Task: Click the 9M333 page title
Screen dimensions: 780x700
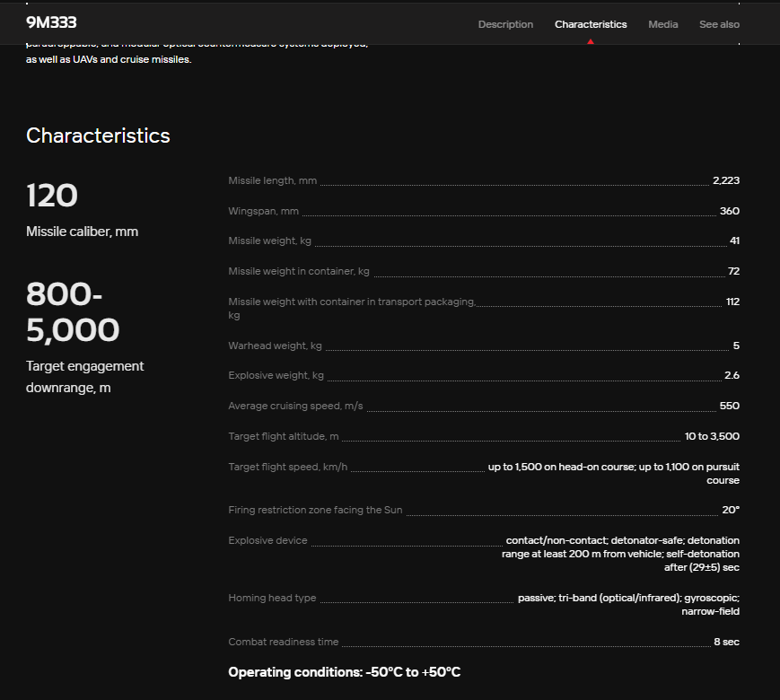Action: coord(51,22)
